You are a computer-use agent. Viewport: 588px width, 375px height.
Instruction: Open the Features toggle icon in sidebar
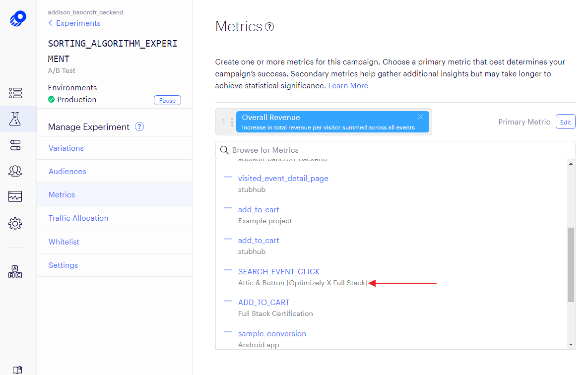15,145
